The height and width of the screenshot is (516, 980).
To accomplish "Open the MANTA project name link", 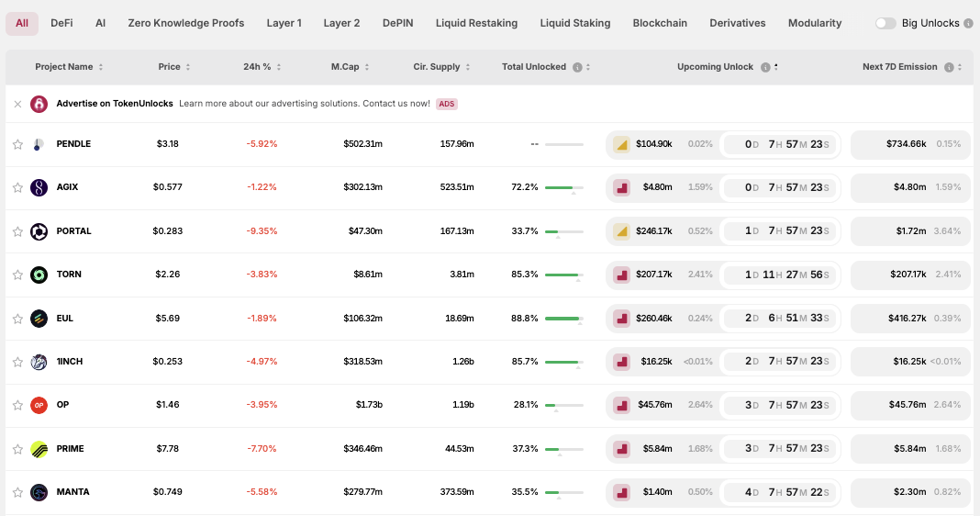I will [73, 492].
